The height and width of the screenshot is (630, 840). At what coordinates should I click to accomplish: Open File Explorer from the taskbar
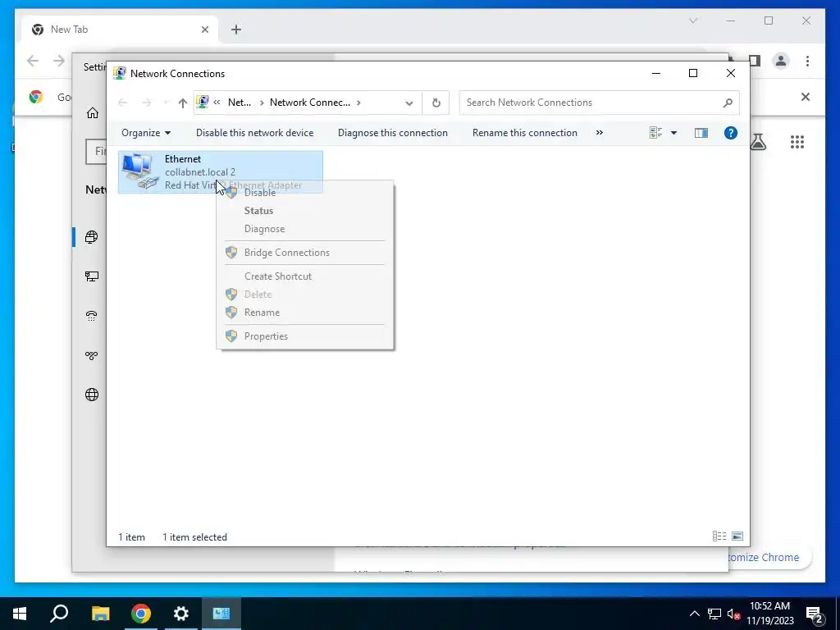(x=100, y=614)
